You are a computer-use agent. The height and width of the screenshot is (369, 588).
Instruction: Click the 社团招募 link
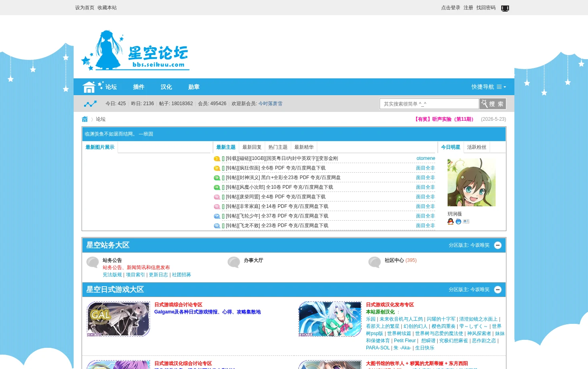click(182, 275)
